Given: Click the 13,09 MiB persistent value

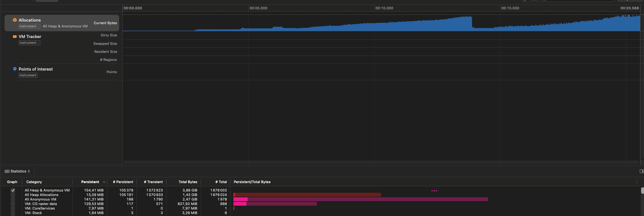Looking at the screenshot, I should click(95, 195).
